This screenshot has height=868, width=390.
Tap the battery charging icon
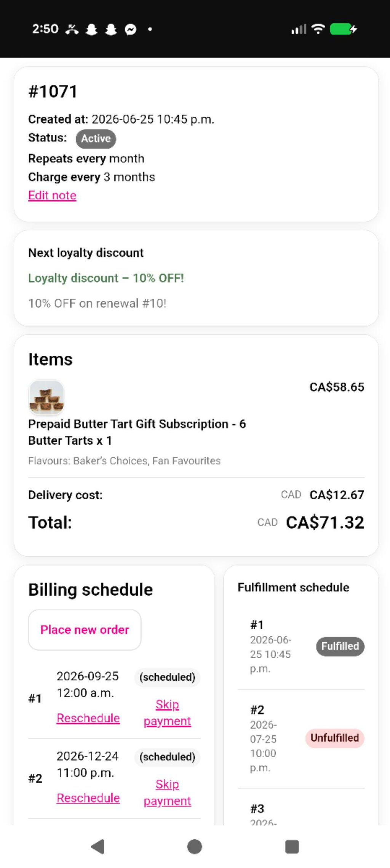[x=343, y=29]
